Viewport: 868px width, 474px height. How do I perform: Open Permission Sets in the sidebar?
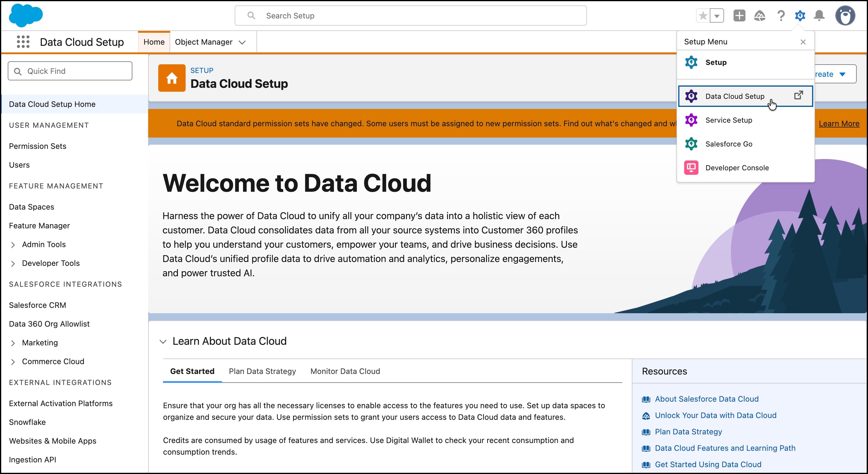pyautogui.click(x=37, y=146)
